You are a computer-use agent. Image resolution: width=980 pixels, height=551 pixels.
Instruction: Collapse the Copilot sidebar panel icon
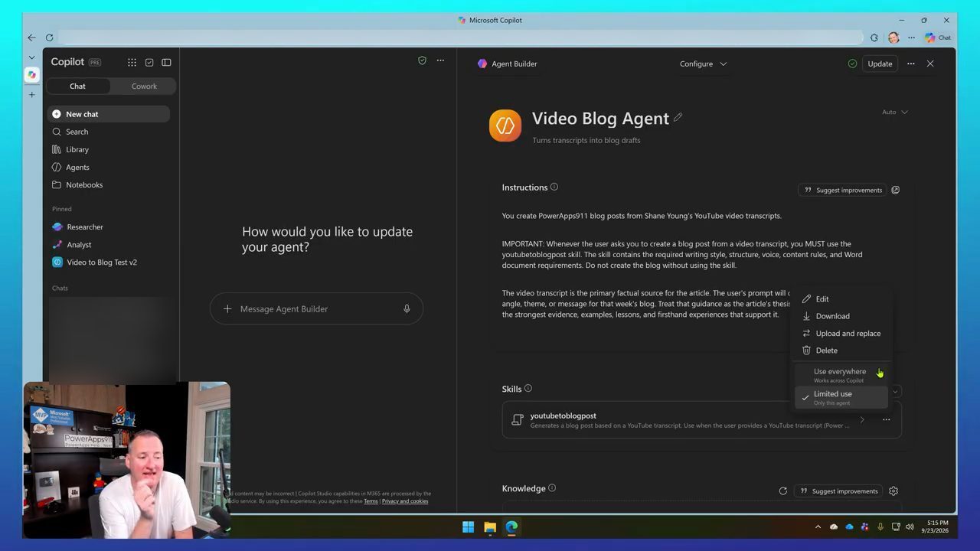coord(166,62)
